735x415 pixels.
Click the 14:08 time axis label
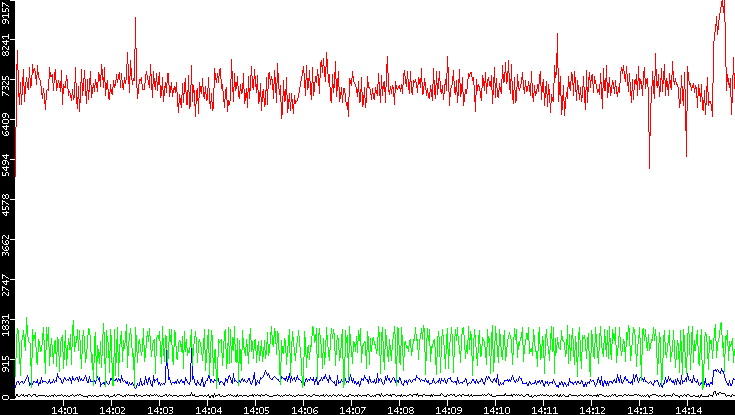click(x=400, y=411)
